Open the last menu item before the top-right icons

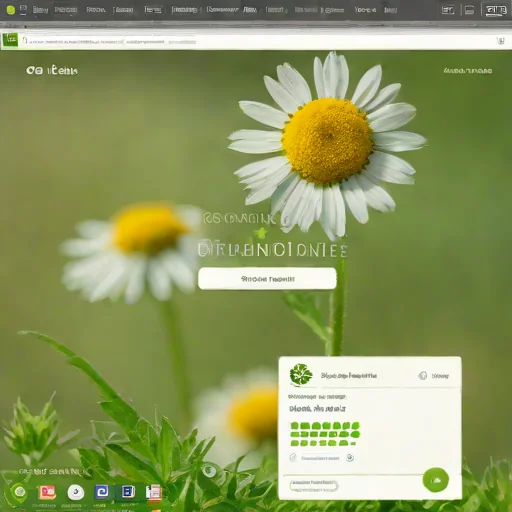tap(391, 10)
